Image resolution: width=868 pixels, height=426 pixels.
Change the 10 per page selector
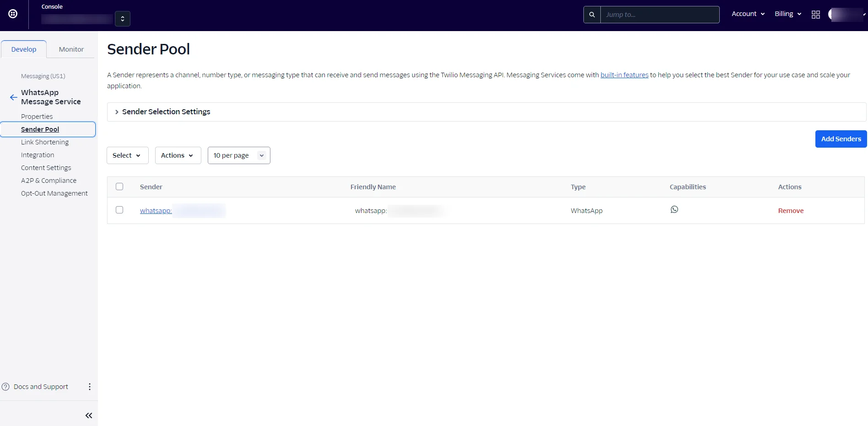click(x=239, y=155)
